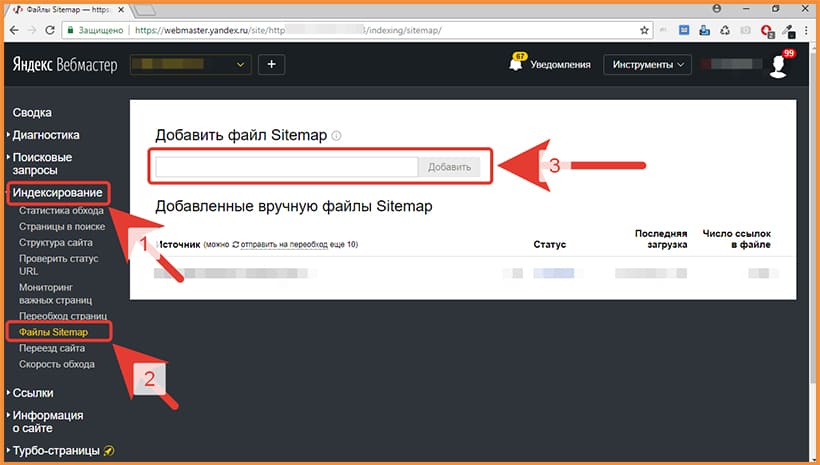Expand the Диагностика section
The width and height of the screenshot is (820, 465).
(x=44, y=135)
